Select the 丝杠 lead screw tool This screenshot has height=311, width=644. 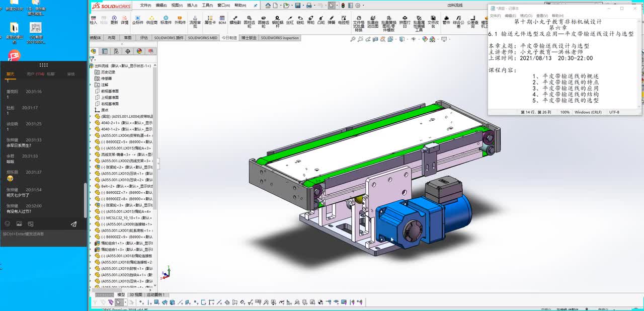click(x=290, y=20)
